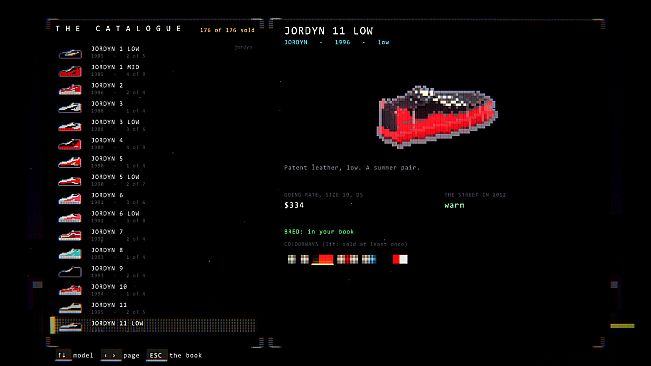The height and width of the screenshot is (366, 651).
Task: Click 'BRED: in your book' status line
Action: tap(319, 232)
